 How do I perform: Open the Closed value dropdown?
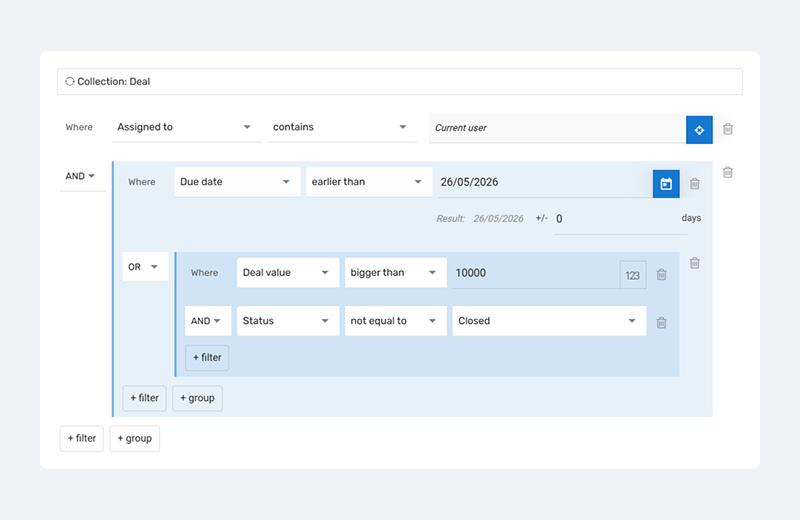click(x=549, y=321)
